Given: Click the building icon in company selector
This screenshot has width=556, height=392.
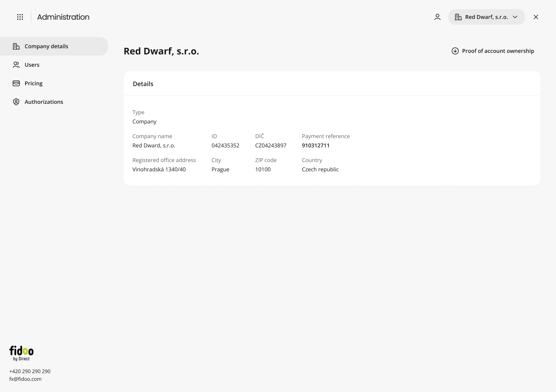Looking at the screenshot, I should click(x=458, y=17).
